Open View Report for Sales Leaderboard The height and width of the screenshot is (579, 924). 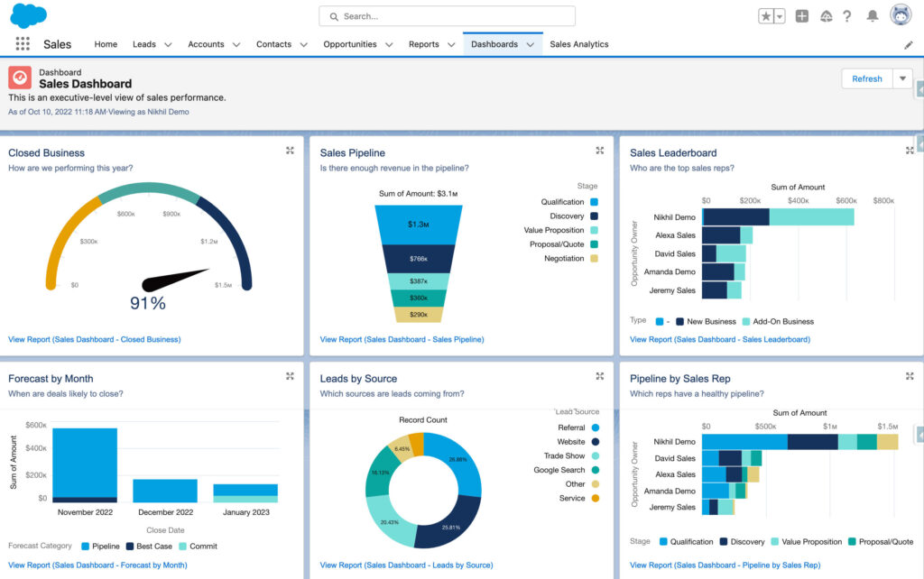click(x=719, y=339)
